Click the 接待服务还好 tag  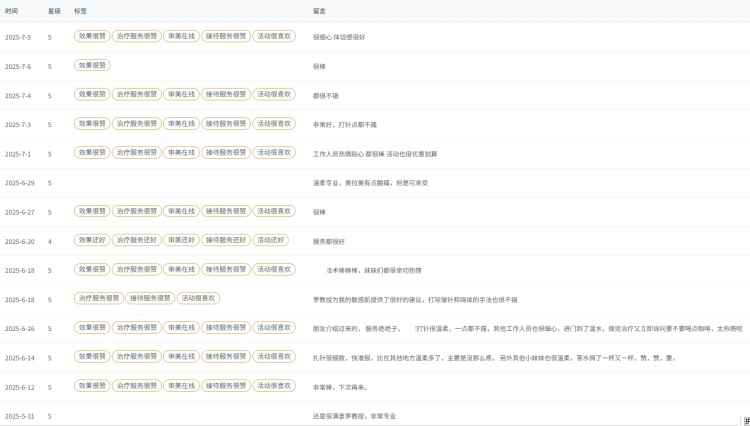click(x=225, y=240)
